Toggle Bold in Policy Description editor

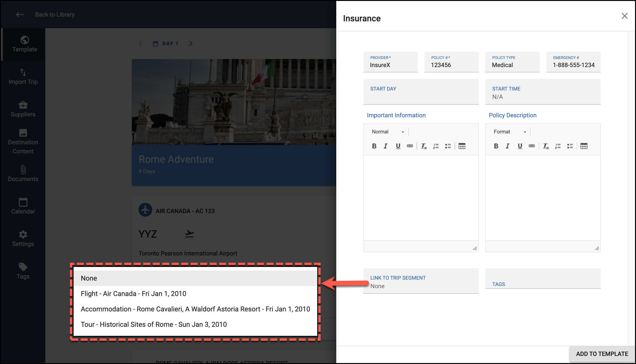[496, 146]
